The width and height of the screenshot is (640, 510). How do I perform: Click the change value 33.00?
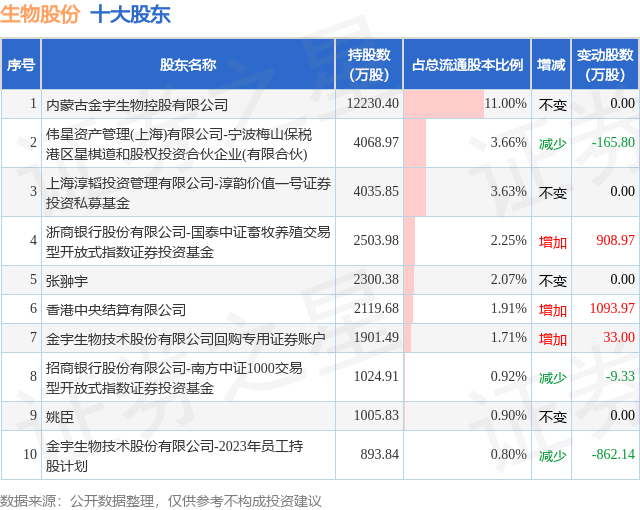click(619, 337)
